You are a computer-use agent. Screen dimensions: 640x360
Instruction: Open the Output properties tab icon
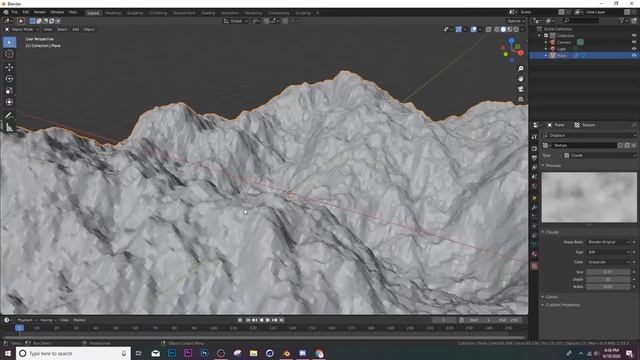(x=534, y=158)
